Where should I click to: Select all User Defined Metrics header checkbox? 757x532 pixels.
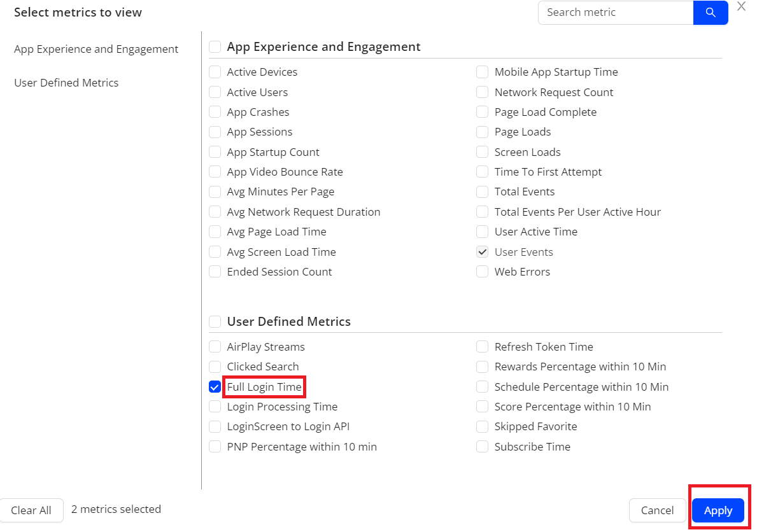pyautogui.click(x=215, y=321)
